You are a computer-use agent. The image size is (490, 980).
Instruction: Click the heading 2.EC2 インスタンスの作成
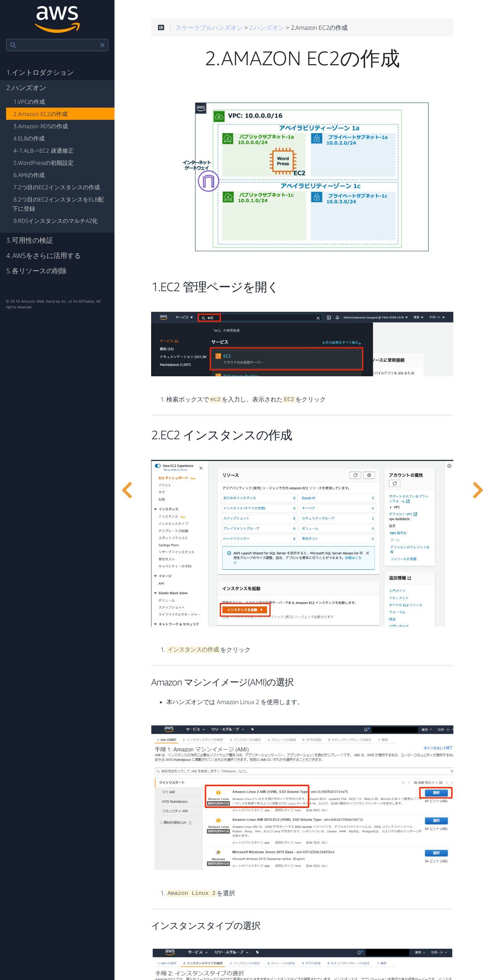(222, 435)
